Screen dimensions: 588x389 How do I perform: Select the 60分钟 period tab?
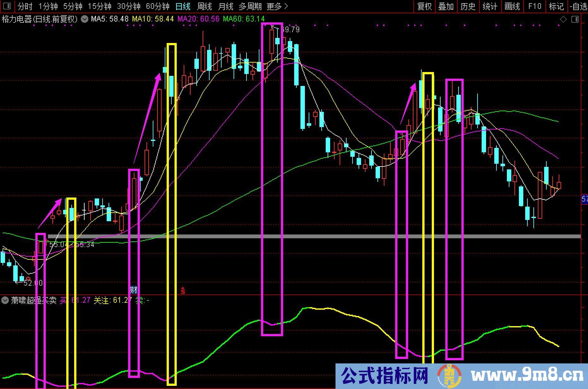click(157, 6)
